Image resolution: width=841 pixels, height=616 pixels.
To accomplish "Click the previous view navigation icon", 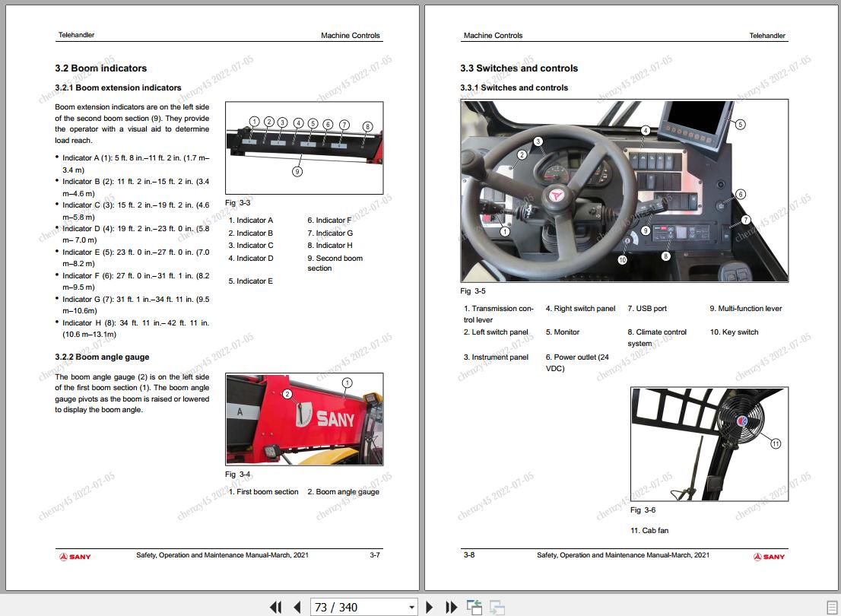I will point(474,607).
